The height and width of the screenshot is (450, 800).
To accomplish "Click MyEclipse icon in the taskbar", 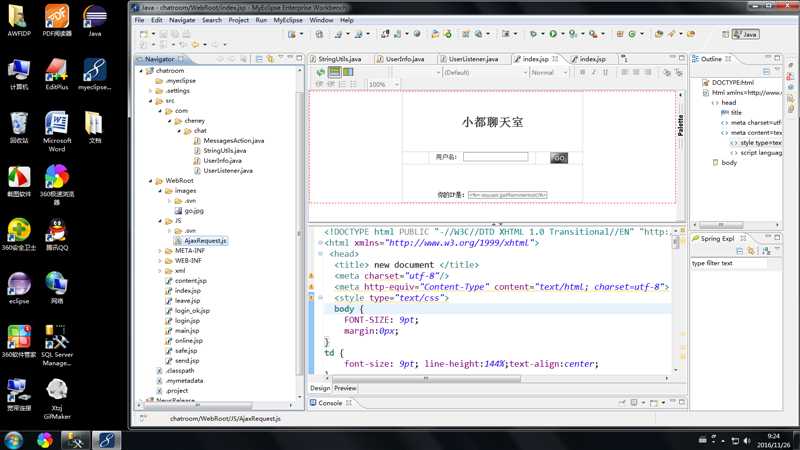I will (x=106, y=440).
